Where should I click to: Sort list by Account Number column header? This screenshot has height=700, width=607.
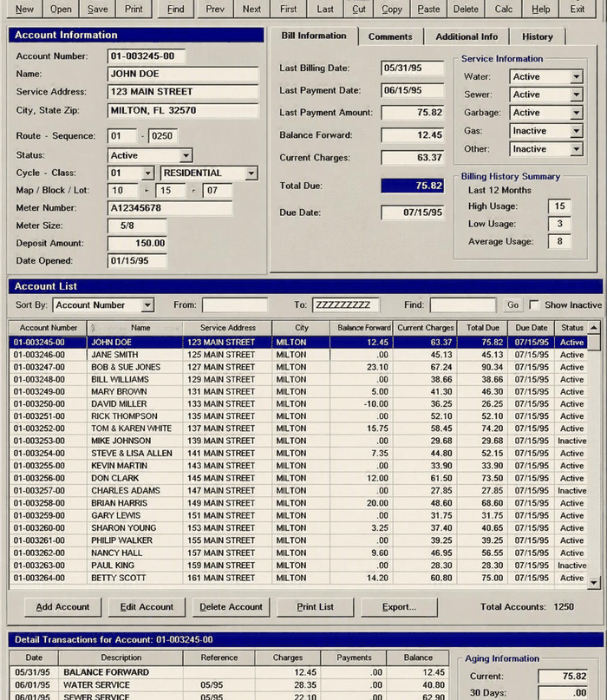click(x=49, y=328)
